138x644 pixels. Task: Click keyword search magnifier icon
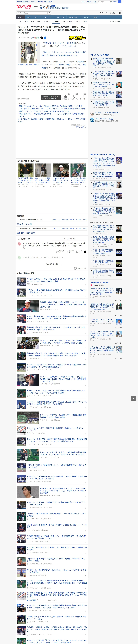coord(49,13)
